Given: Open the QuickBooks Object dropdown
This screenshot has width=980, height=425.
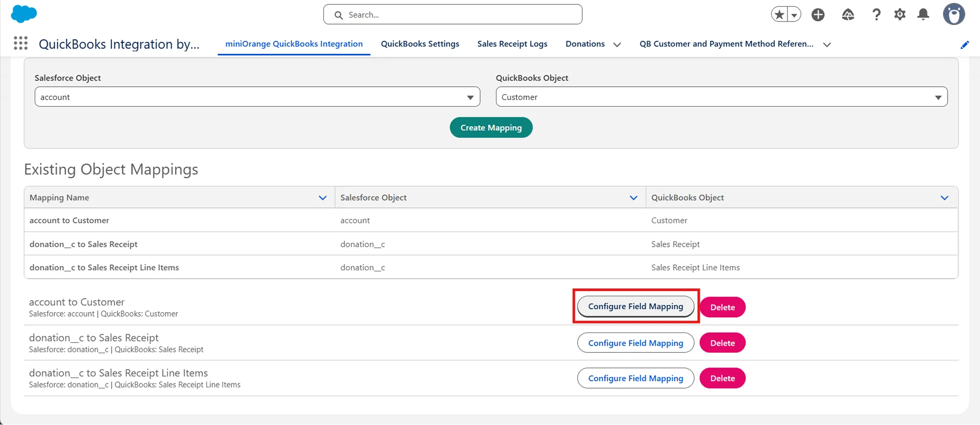Looking at the screenshot, I should 721,97.
